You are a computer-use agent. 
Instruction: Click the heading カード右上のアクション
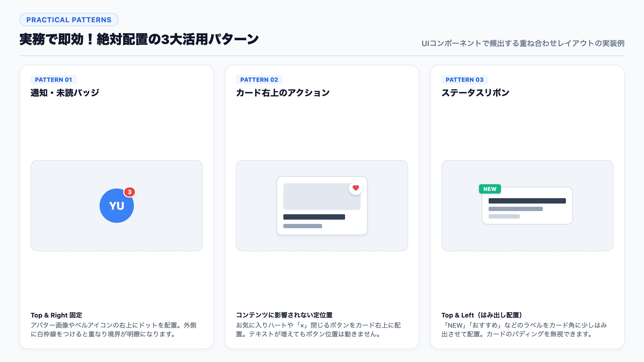tap(283, 93)
